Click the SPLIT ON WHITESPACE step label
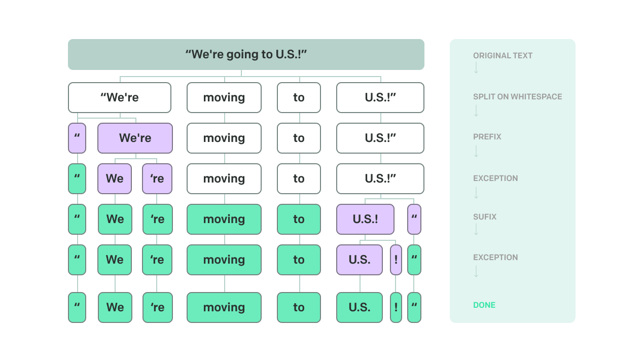 pos(517,96)
